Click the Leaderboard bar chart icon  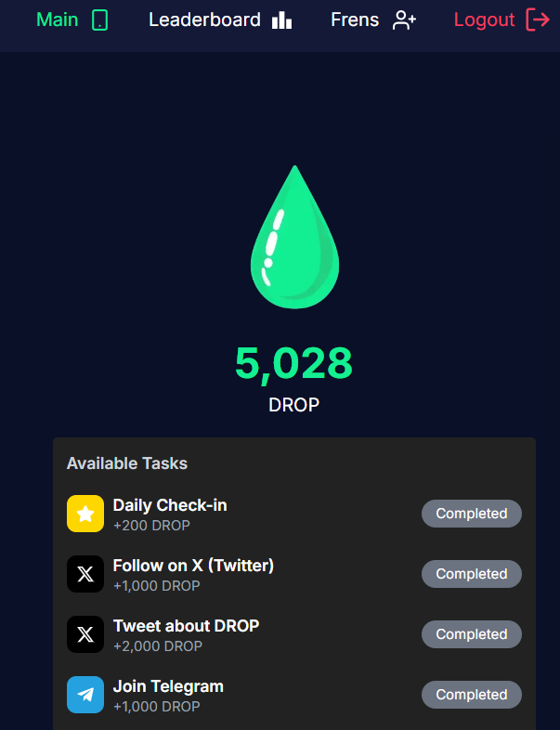click(282, 20)
